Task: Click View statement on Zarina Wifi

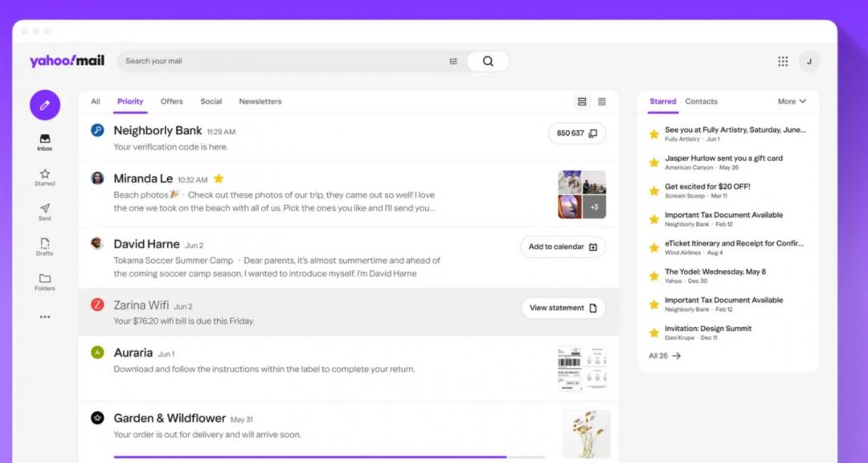Action: (x=563, y=308)
